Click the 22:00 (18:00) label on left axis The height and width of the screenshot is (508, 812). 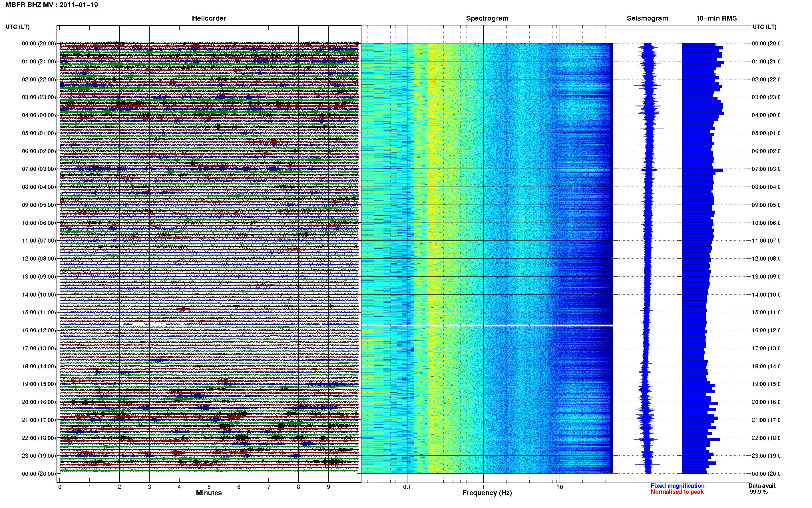[39, 438]
